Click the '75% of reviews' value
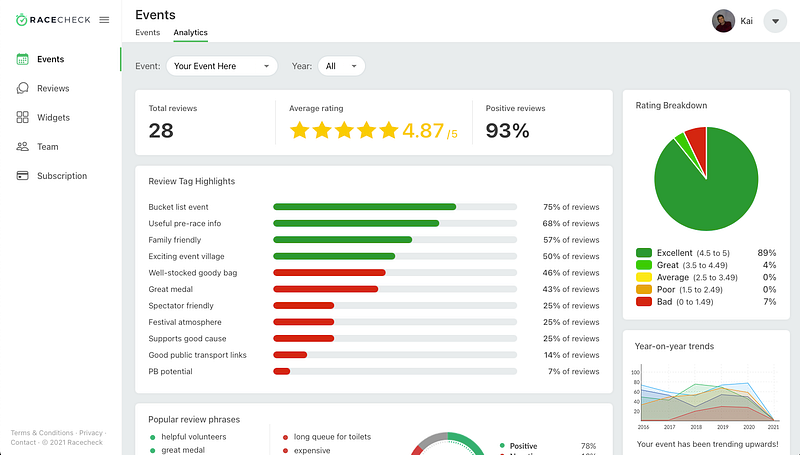The width and height of the screenshot is (800, 455). [571, 207]
